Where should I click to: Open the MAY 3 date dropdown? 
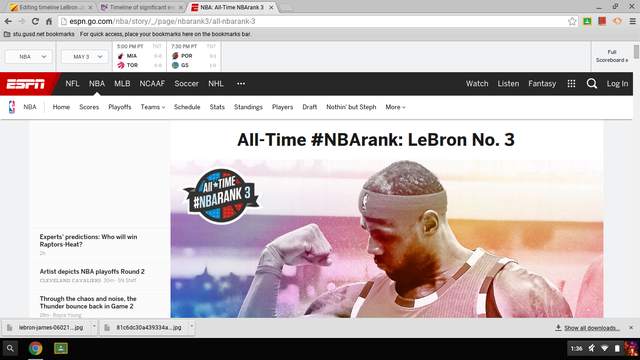84,57
